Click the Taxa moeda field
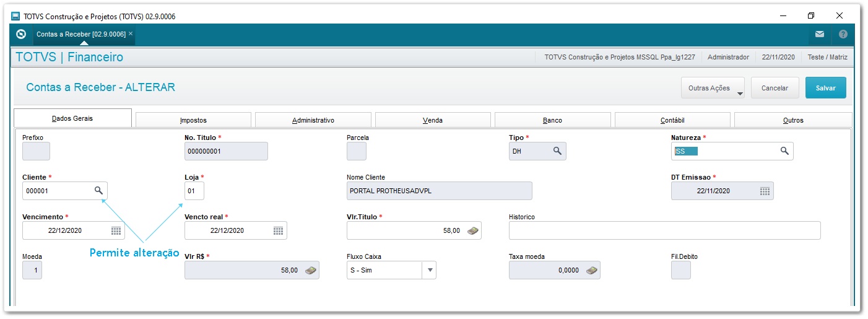The image size is (868, 319). [x=555, y=270]
